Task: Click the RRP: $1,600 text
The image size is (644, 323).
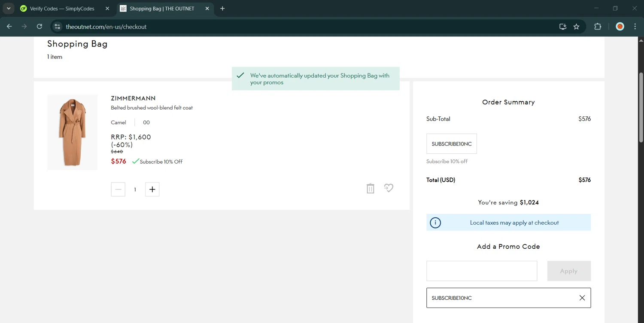Action: pyautogui.click(x=131, y=137)
